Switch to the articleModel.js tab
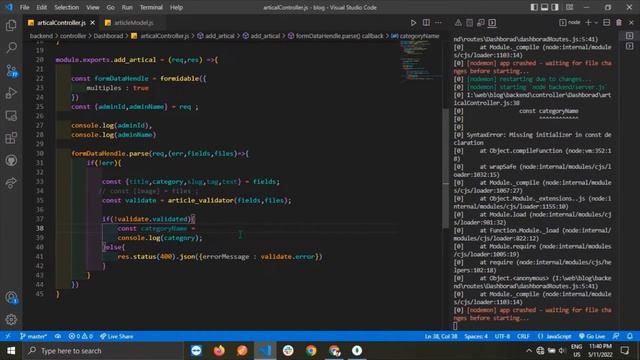The width and height of the screenshot is (640, 360). 133,23
